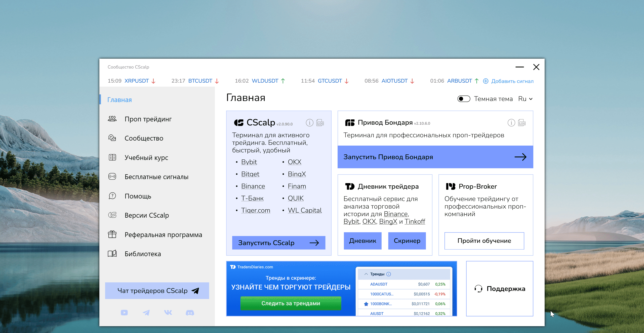The width and height of the screenshot is (644, 333).
Task: Click the Сообщество chat bubbles icon
Action: (x=112, y=138)
